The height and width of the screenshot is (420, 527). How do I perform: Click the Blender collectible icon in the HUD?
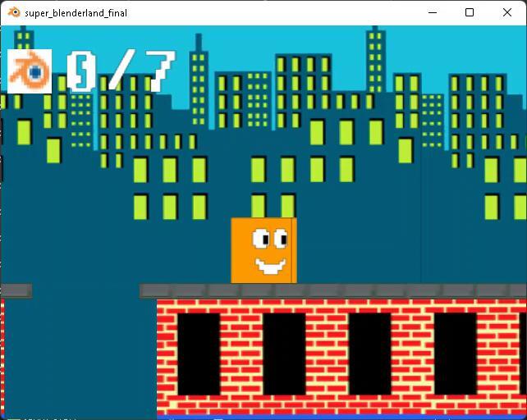coord(30,71)
